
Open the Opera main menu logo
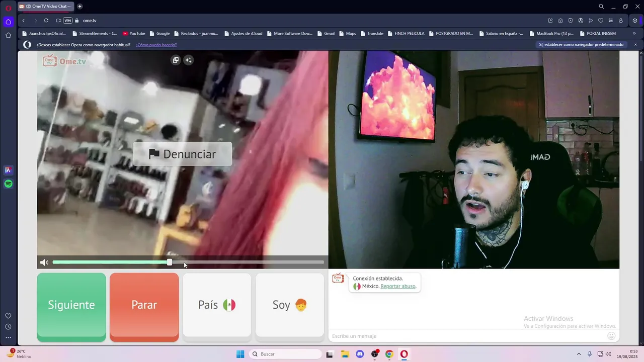(x=8, y=8)
